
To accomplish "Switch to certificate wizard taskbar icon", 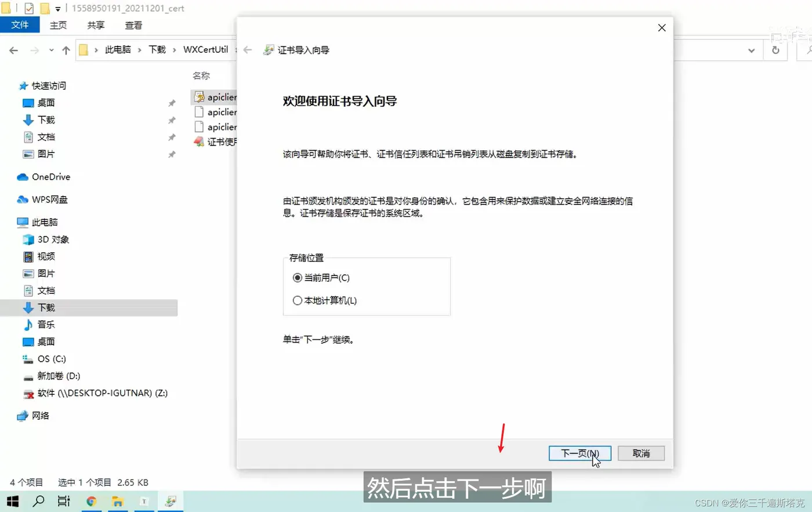I will (x=171, y=502).
